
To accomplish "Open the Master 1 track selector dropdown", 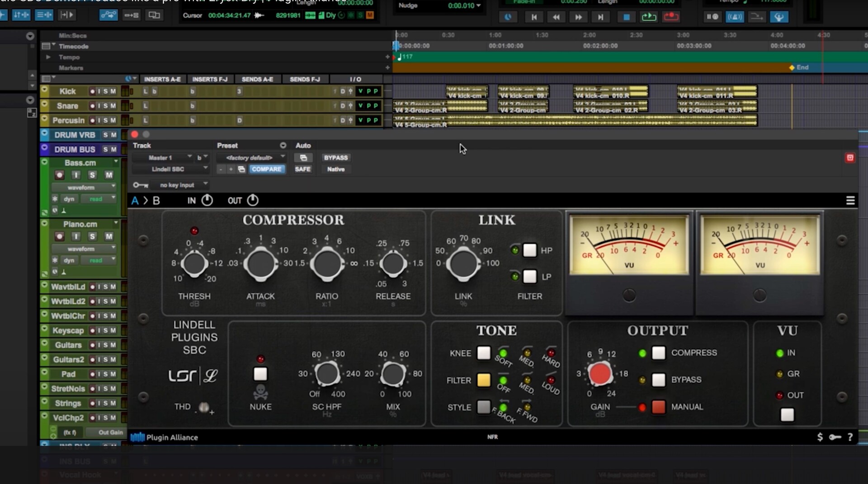I will click(x=163, y=158).
